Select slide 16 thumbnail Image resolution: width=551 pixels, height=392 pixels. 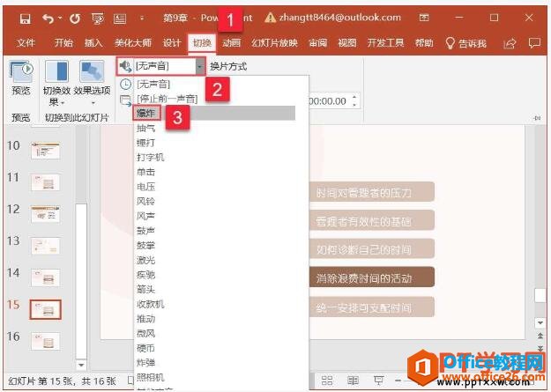[45, 341]
